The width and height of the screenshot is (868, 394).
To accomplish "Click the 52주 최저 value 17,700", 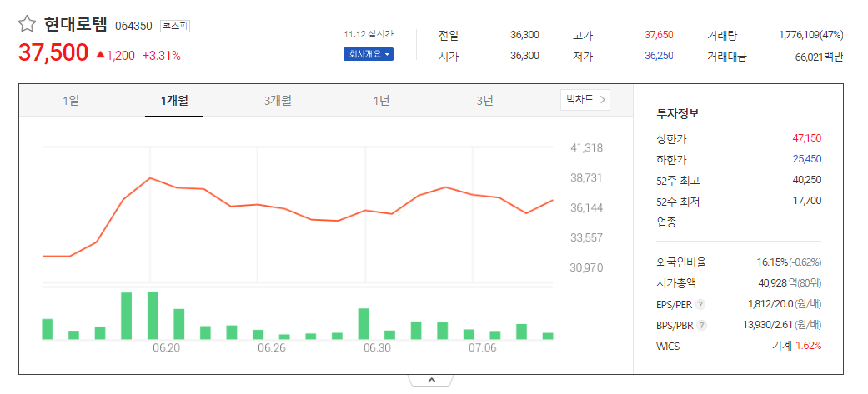I will point(808,201).
